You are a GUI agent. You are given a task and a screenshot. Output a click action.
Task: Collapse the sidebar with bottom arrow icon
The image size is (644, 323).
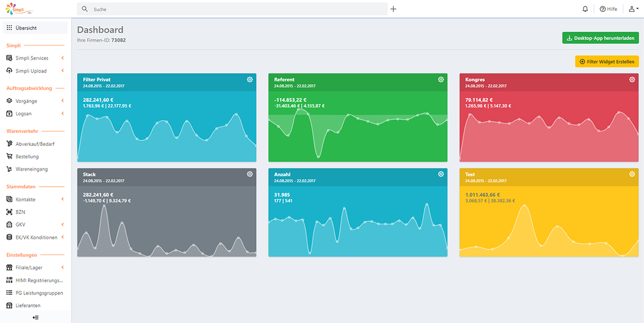pos(35,317)
